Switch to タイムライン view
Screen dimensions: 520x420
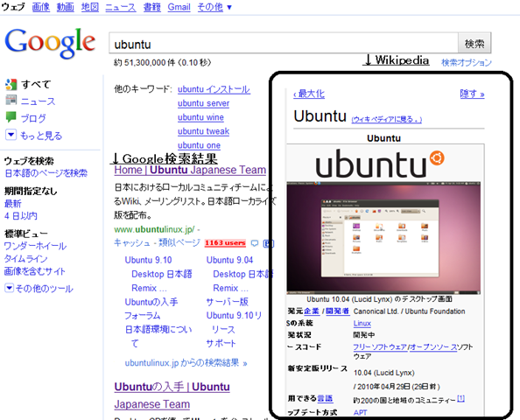(26, 259)
